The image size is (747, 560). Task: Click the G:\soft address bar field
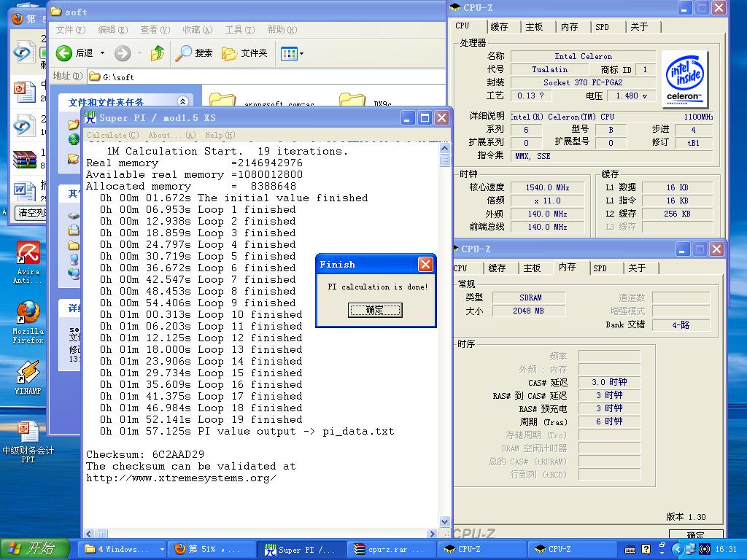pos(267,77)
